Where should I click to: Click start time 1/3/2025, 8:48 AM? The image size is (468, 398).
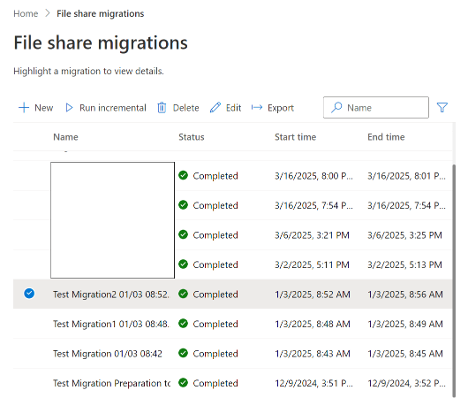(x=312, y=324)
